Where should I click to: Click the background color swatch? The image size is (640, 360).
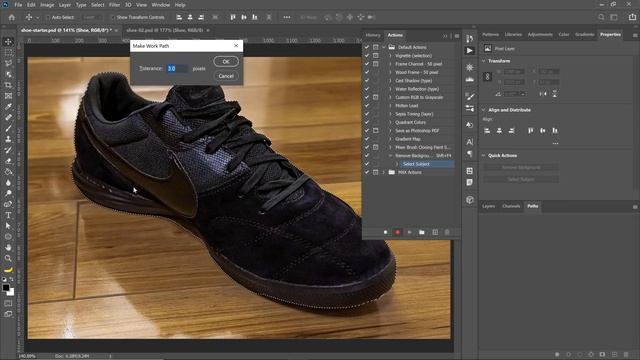point(11,293)
